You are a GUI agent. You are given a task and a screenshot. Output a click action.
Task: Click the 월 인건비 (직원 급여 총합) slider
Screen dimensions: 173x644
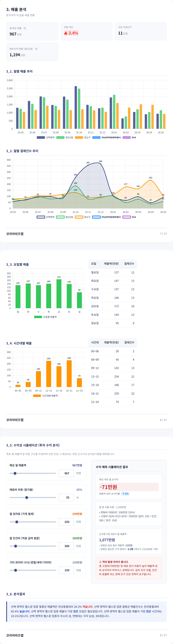tap(33, 546)
